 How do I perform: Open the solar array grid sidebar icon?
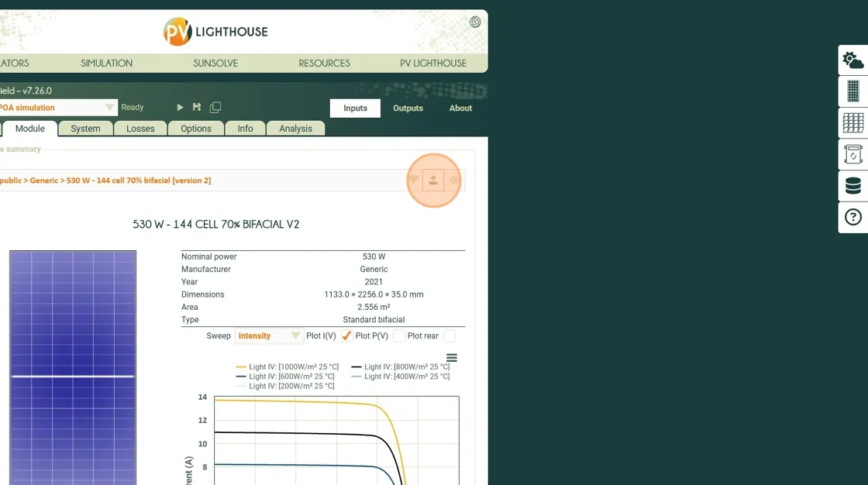[x=852, y=123]
